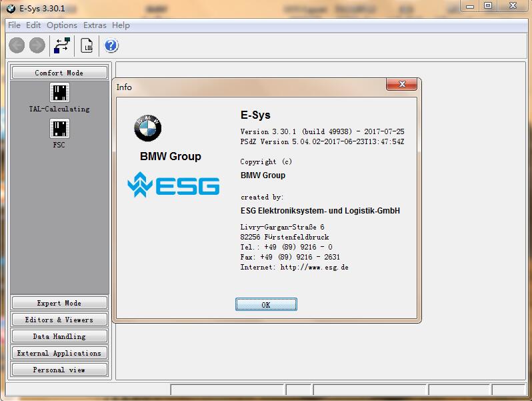This screenshot has height=401, width=532.
Task: Open the LOG file viewer icon
Action: point(87,45)
